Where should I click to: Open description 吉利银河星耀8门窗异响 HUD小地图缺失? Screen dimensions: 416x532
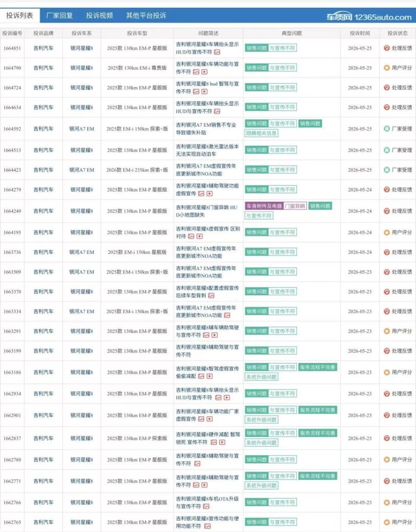[207, 211]
